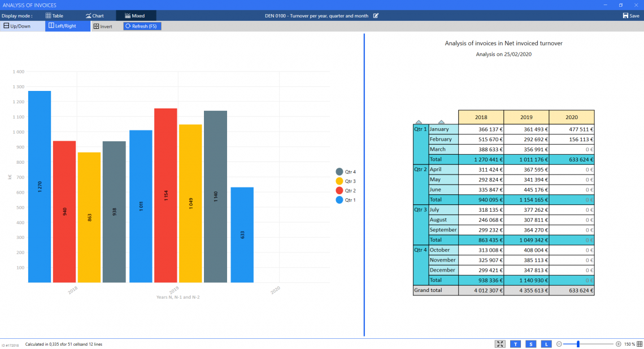Viewport: 644px width, 349px height.
Task: Click the grid icon beside 150 %
Action: coord(639,344)
